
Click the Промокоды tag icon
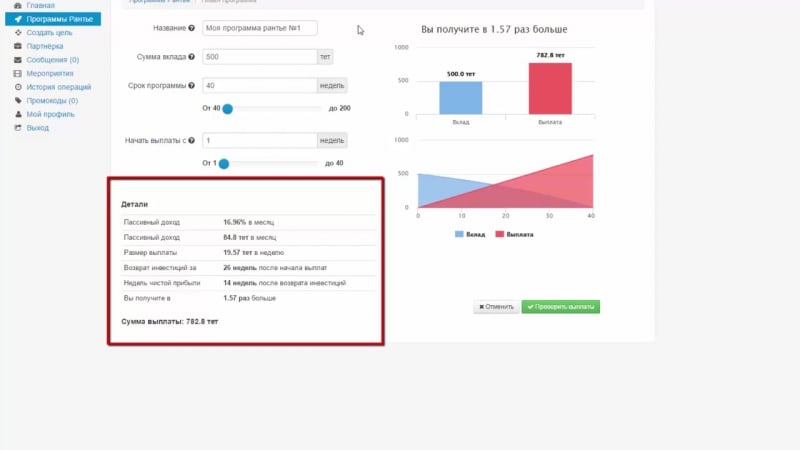pos(18,101)
